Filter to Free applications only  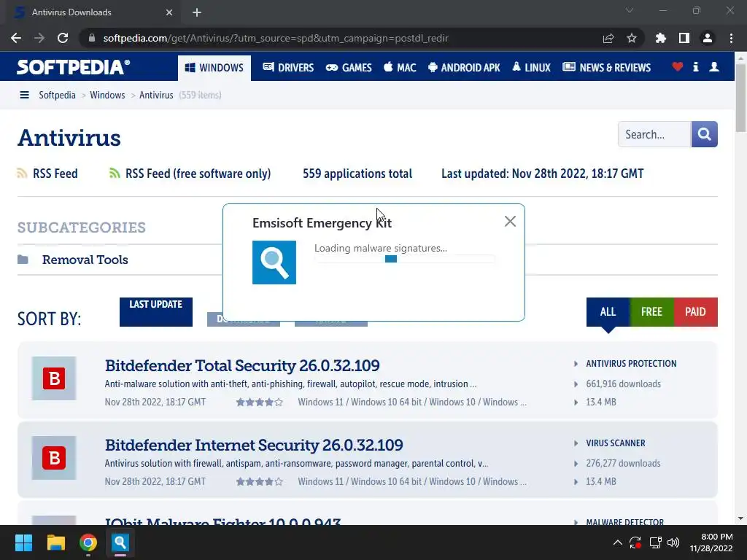tap(651, 312)
